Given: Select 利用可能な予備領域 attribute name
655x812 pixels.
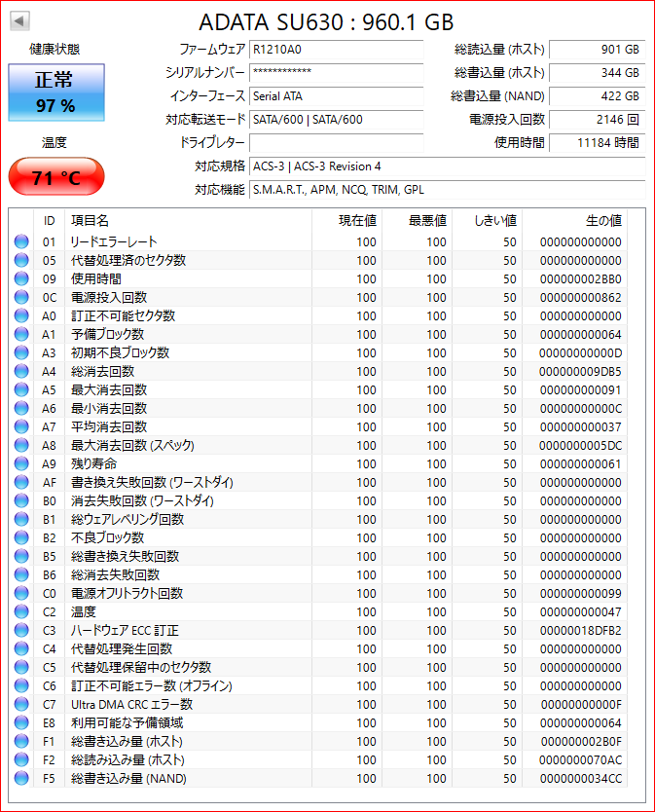Looking at the screenshot, I should [x=127, y=722].
